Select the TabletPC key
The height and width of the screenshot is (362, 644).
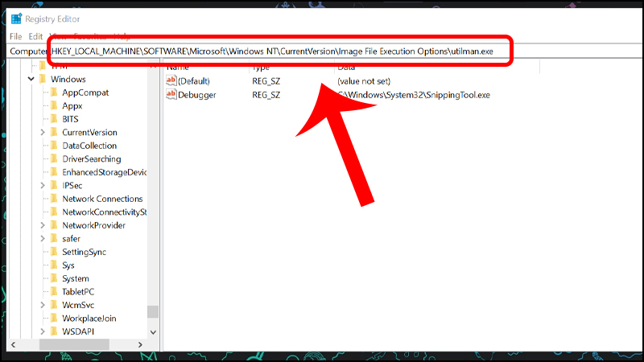[78, 292]
